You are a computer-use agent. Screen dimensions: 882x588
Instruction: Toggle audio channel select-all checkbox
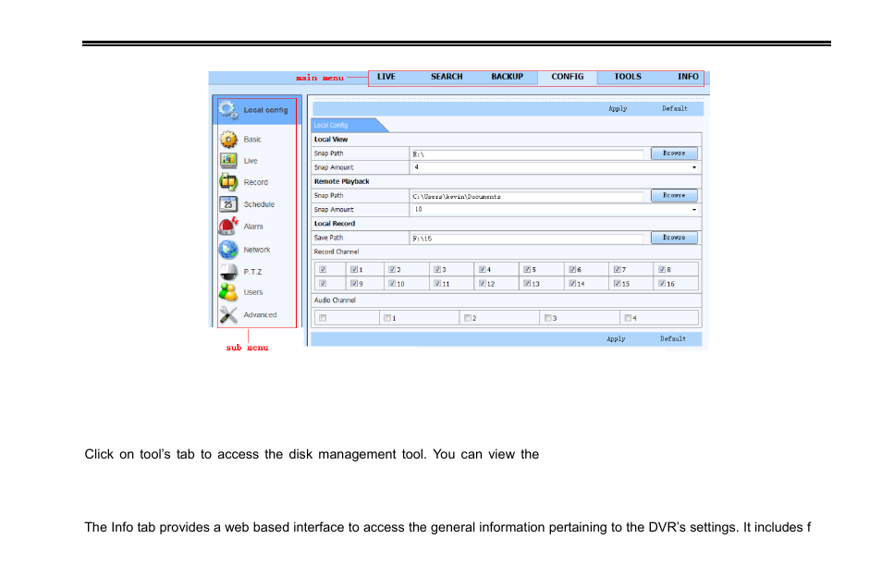tap(323, 318)
